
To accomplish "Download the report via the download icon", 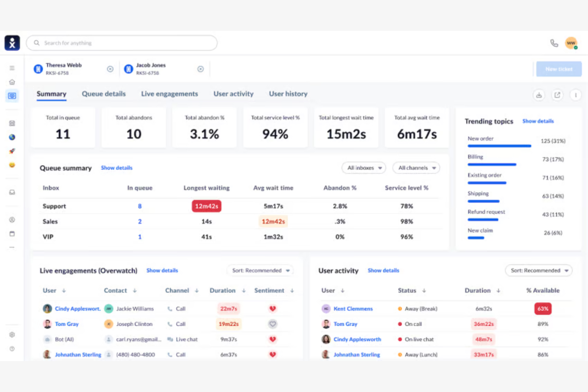I will pyautogui.click(x=539, y=95).
